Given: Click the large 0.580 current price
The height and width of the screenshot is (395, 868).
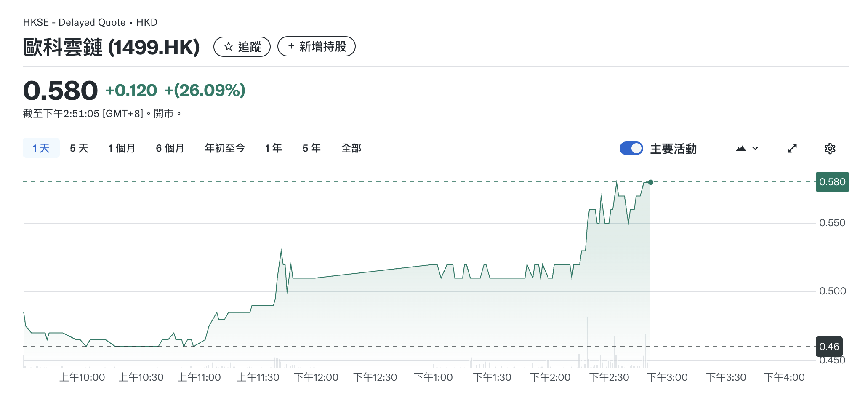Looking at the screenshot, I should pos(60,91).
